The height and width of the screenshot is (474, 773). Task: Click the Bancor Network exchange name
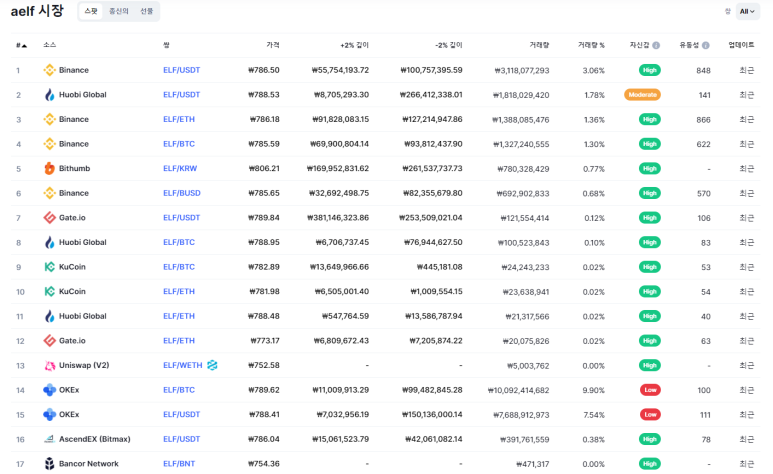(x=89, y=464)
